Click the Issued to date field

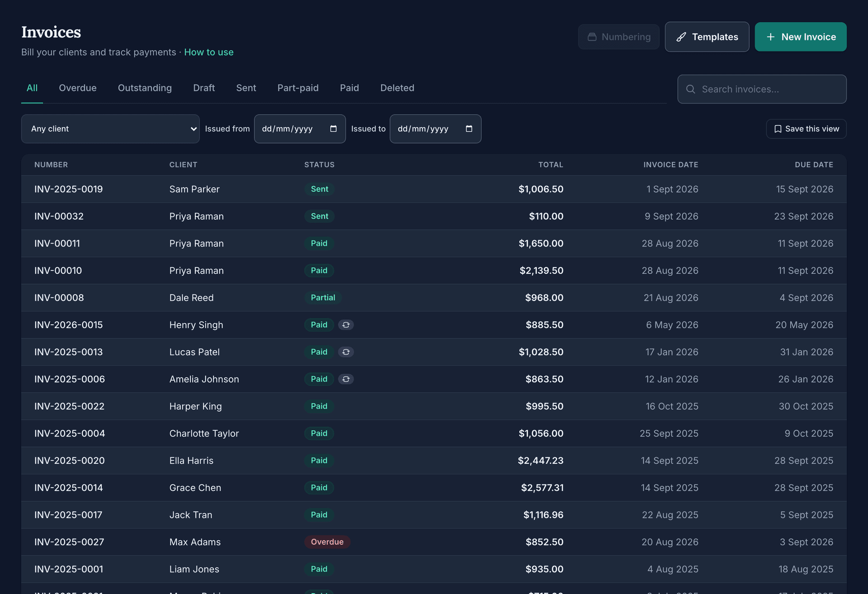pos(435,129)
